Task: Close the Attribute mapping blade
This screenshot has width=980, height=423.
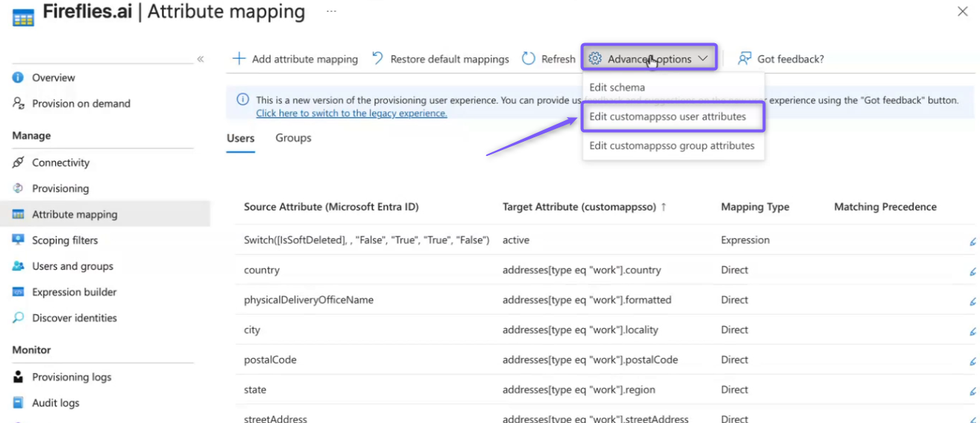Action: pos(963,11)
